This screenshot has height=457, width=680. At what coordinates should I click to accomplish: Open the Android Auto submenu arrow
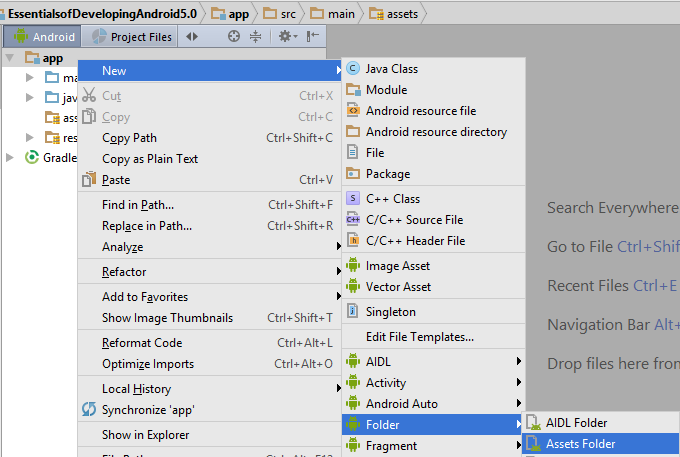[519, 403]
